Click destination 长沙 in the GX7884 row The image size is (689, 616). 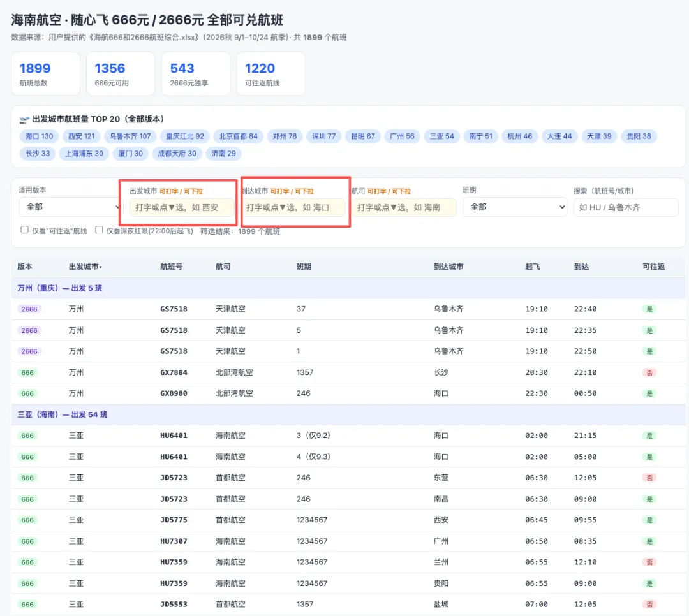(x=441, y=372)
